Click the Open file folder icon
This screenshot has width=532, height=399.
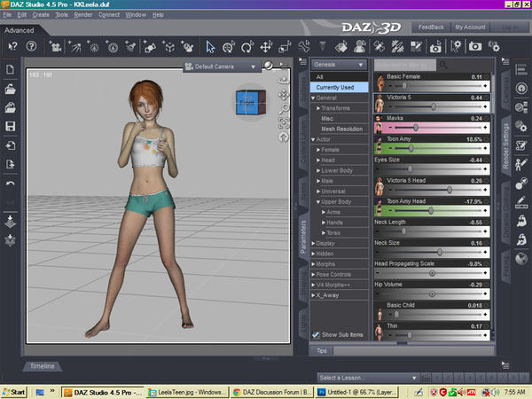click(10, 89)
